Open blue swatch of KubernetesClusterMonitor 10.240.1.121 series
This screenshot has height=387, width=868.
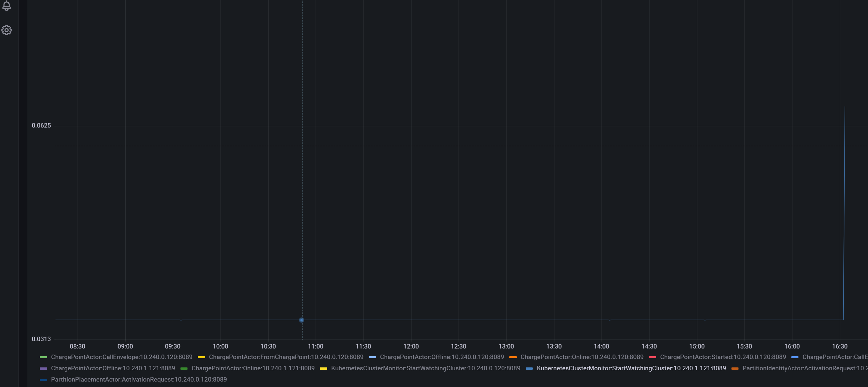point(529,368)
